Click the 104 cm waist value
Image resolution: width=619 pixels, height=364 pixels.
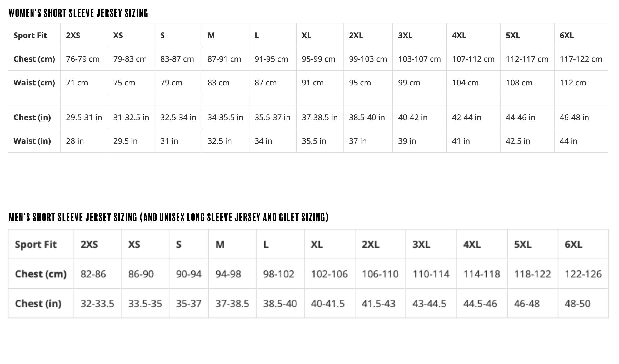tap(465, 83)
